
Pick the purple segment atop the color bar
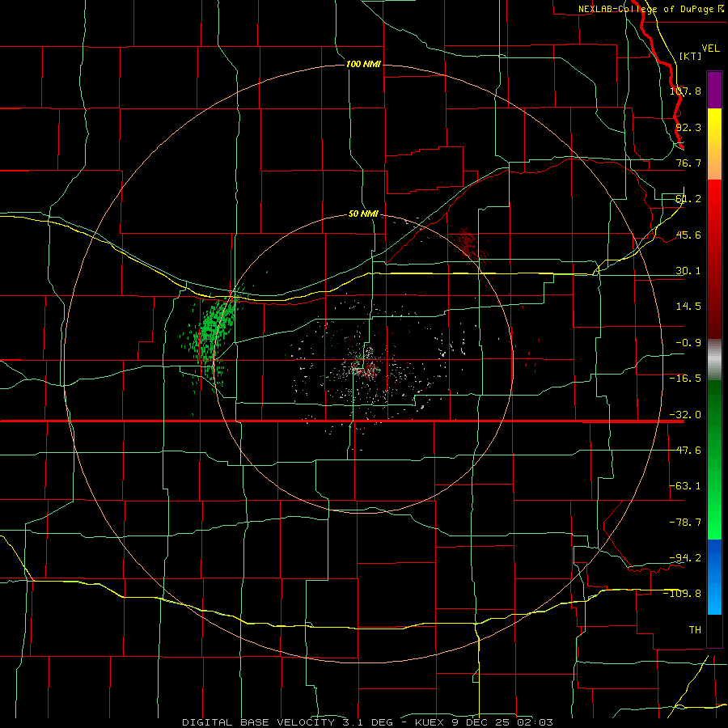coord(714,90)
